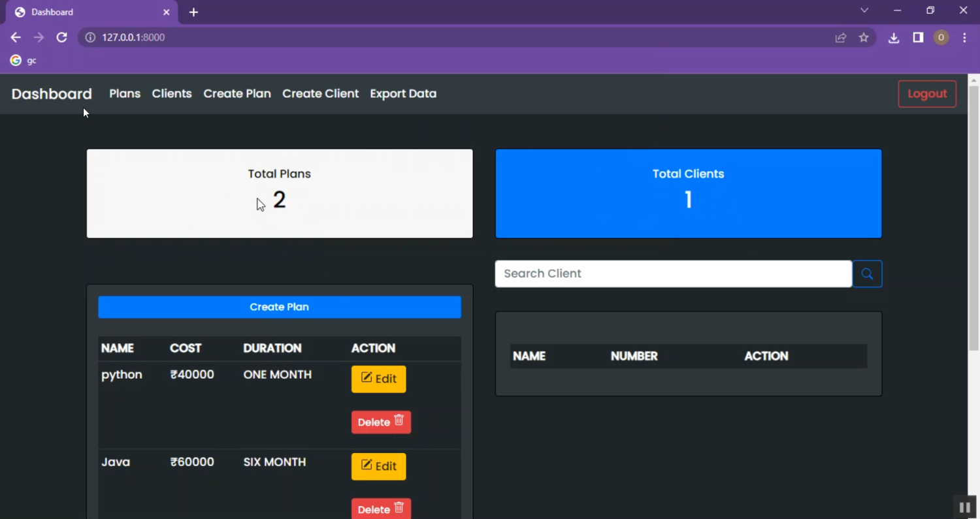Click the share page icon in address bar
Image resolution: width=980 pixels, height=519 pixels.
point(841,38)
